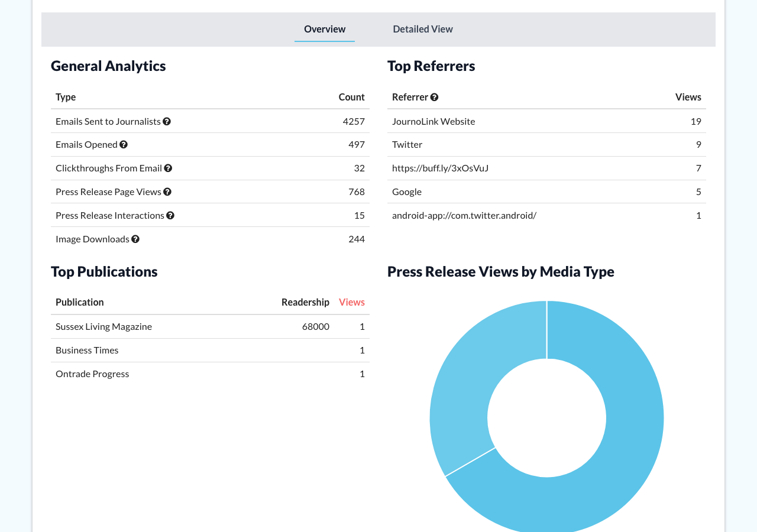Select the Sussex Living Magazine row
The height and width of the screenshot is (532, 757).
click(103, 326)
